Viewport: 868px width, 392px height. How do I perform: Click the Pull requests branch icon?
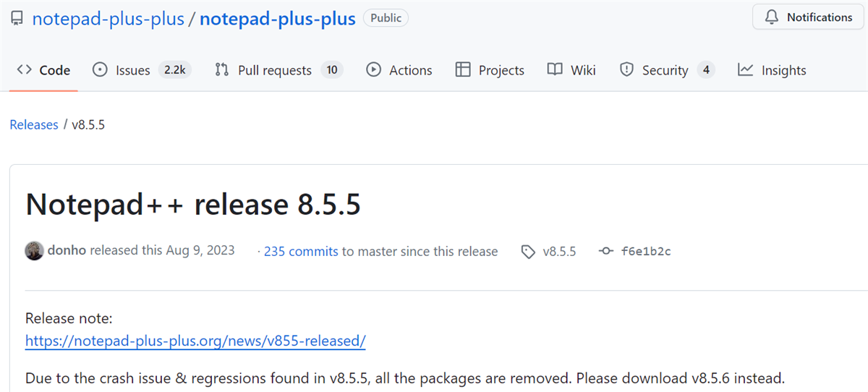pos(221,69)
